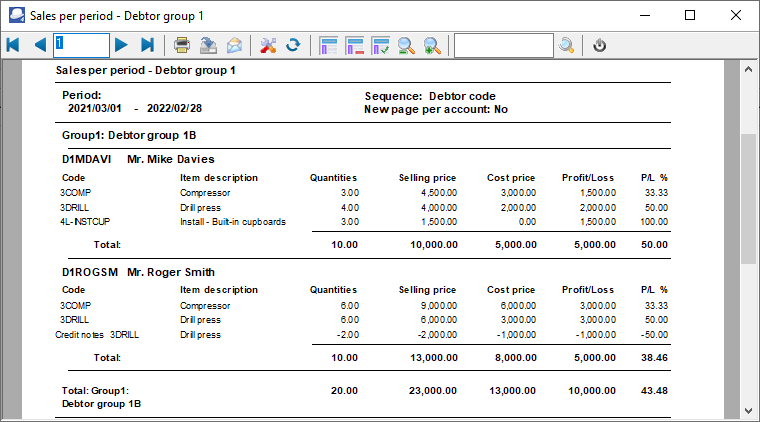Click the zoom out magnifier icon

tap(407, 45)
